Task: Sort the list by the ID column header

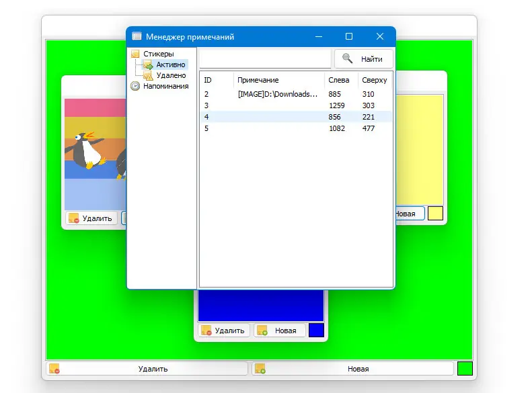Action: tap(217, 80)
